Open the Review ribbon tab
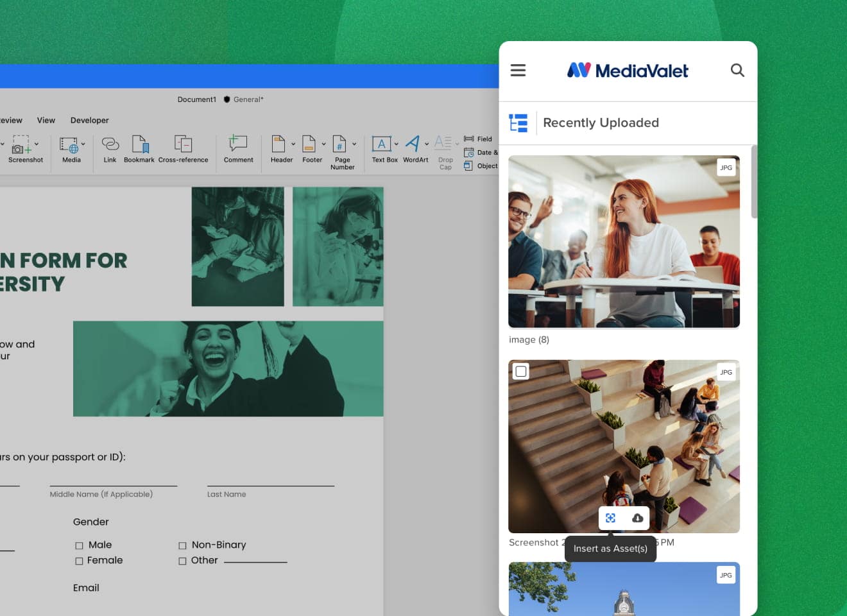The height and width of the screenshot is (616, 847). pos(11,120)
